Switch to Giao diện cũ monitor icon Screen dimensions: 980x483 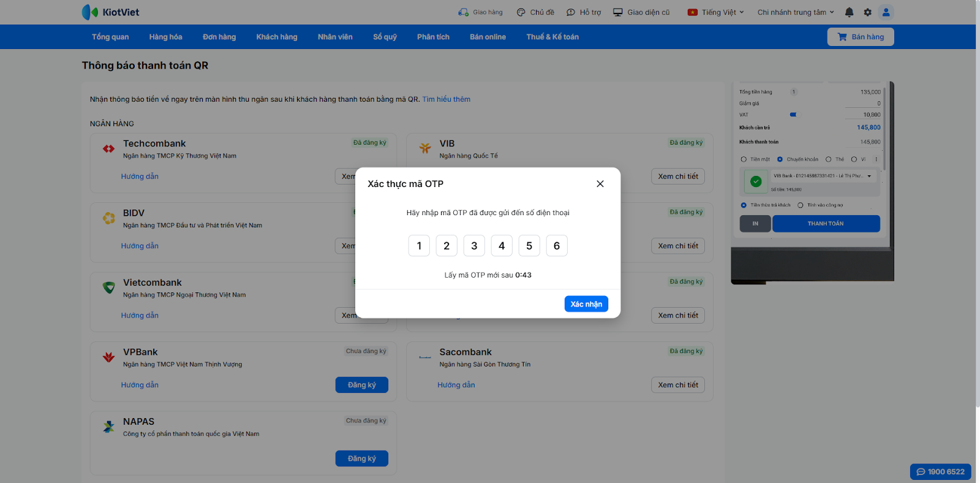[618, 12]
